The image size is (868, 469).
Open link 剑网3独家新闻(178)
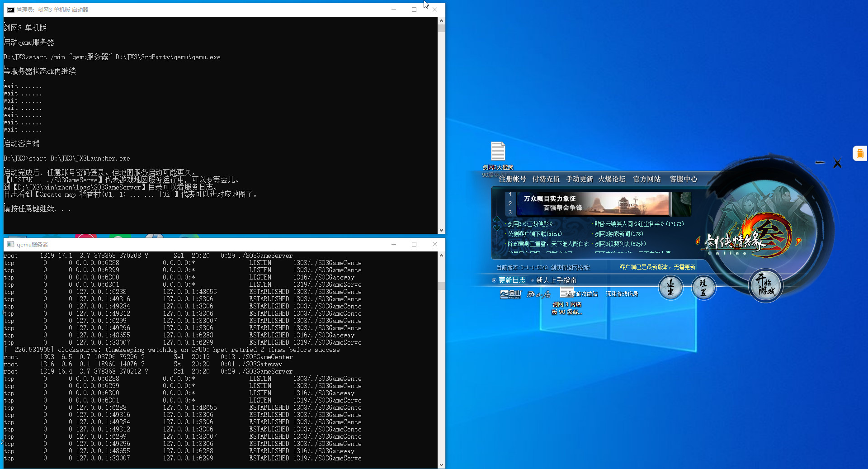pos(618,234)
